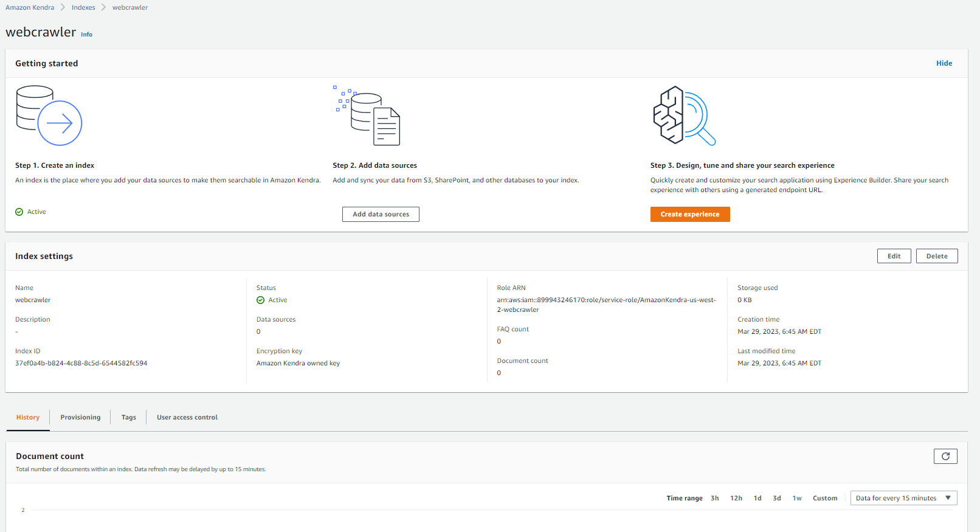Click the webcrawler name value in Index settings
This screenshot has width=980, height=532.
pos(33,300)
